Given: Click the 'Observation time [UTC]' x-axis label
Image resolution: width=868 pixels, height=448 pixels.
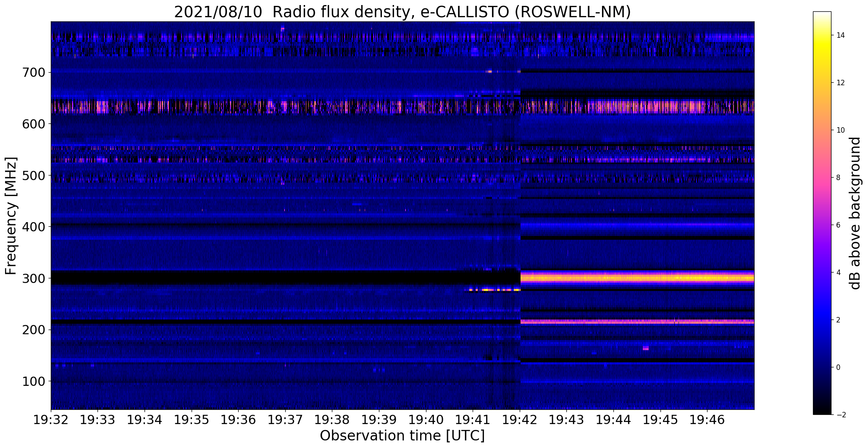Looking at the screenshot, I should (402, 436).
